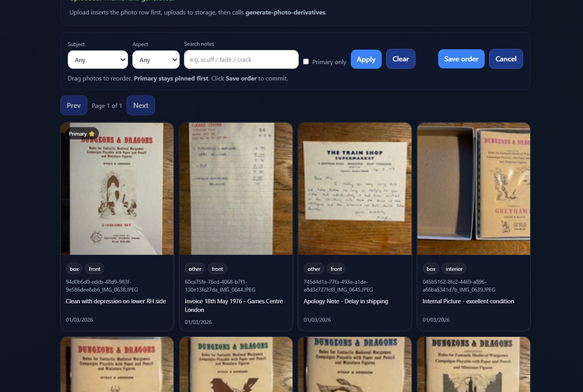The image size is (583, 392).
Task: Click the 'box' tag on the first photo
Action: coord(74,269)
